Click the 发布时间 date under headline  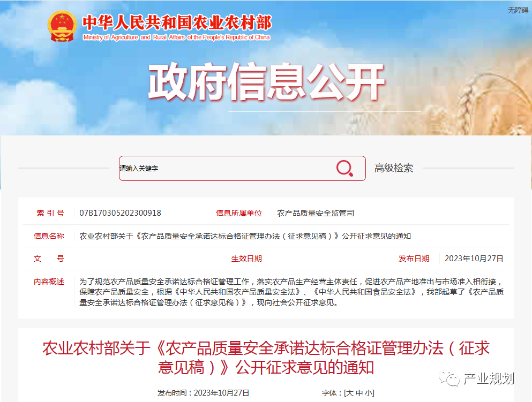[x=203, y=393]
